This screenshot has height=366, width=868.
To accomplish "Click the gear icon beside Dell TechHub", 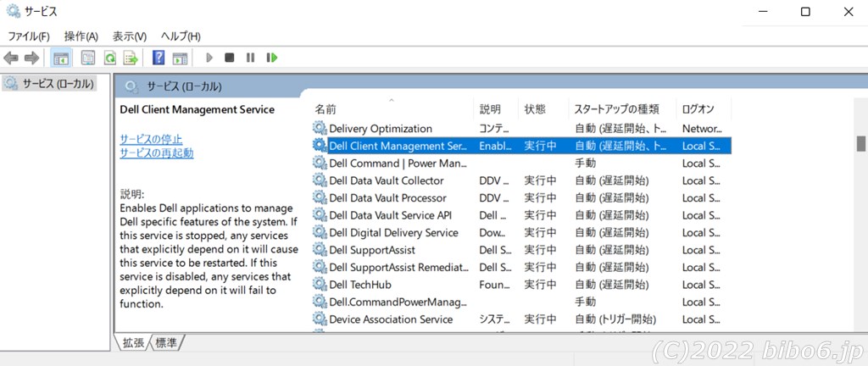I will [320, 284].
